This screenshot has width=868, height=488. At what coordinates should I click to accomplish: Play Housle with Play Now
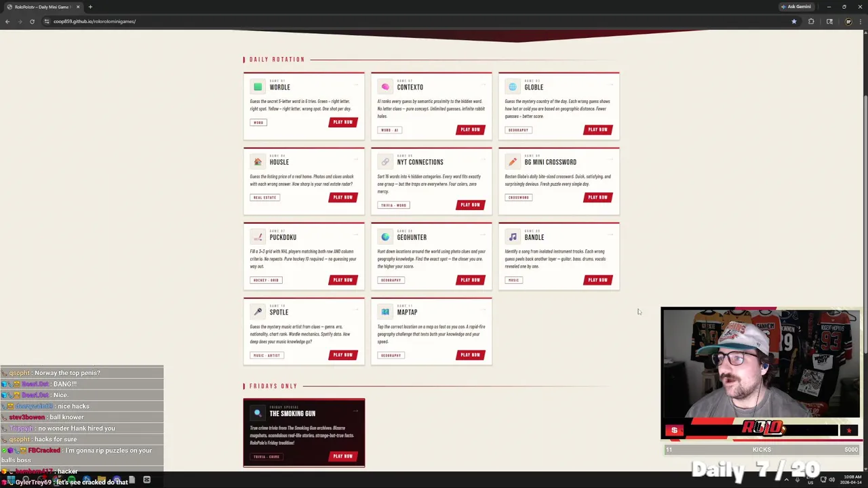coord(342,197)
